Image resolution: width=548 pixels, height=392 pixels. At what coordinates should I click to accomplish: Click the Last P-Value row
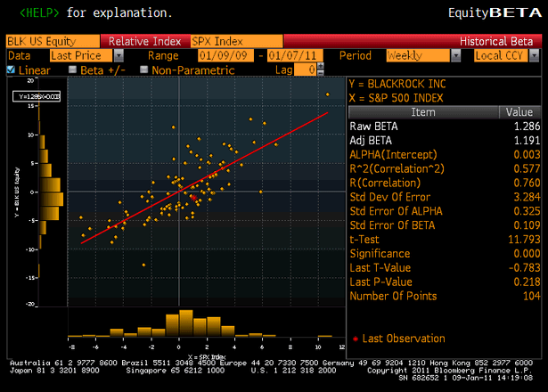445,282
